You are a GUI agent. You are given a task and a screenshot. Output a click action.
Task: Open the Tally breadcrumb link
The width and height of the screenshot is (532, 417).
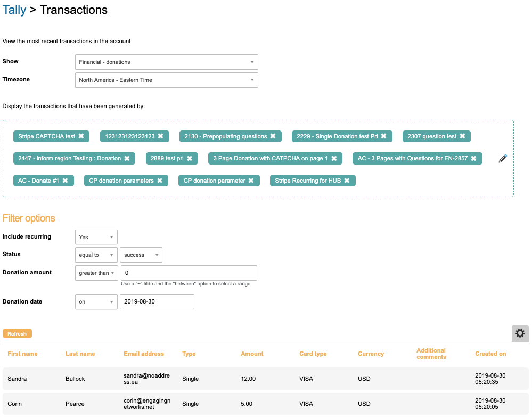[14, 10]
